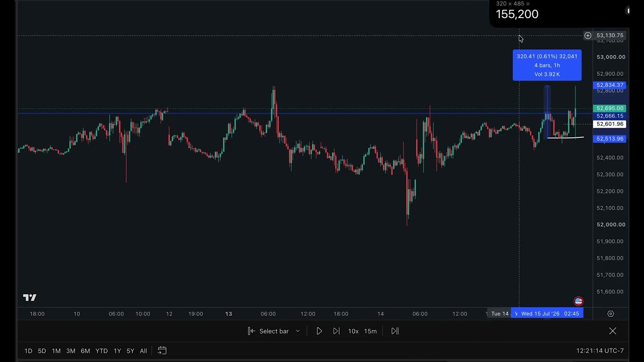Start bar replay with the play button

point(319,331)
